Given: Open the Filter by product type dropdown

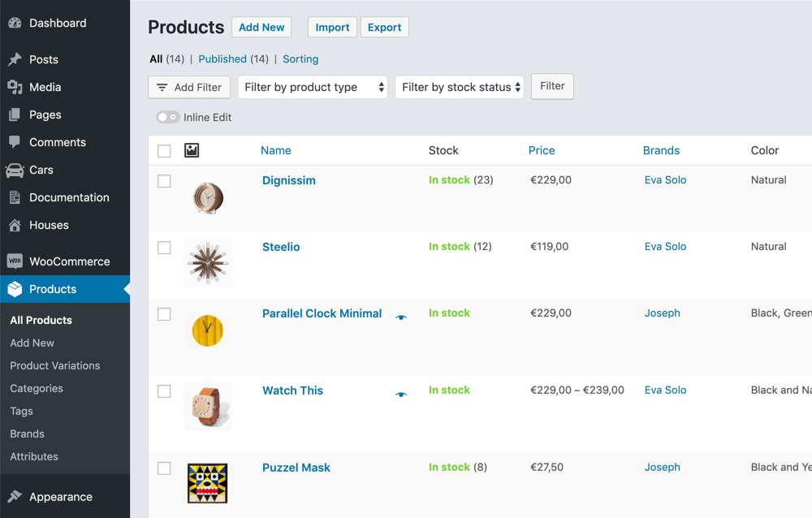Looking at the screenshot, I should click(x=312, y=87).
